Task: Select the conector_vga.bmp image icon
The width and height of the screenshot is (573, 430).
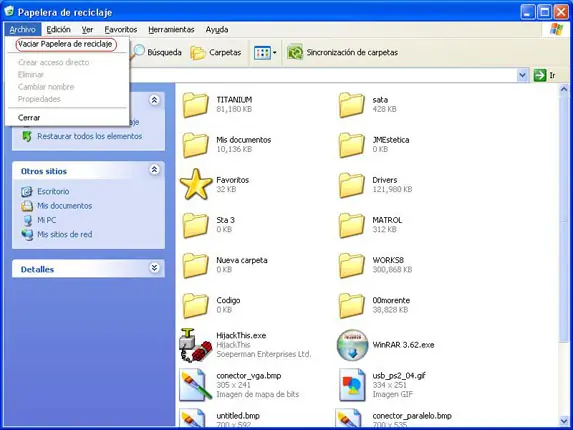Action: click(195, 385)
